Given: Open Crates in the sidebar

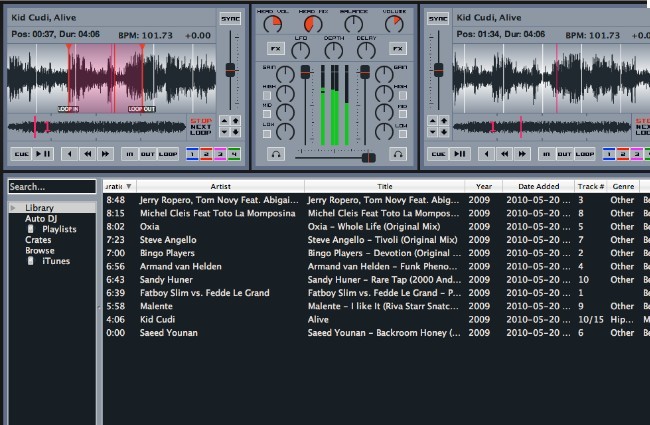Looking at the screenshot, I should pos(38,240).
